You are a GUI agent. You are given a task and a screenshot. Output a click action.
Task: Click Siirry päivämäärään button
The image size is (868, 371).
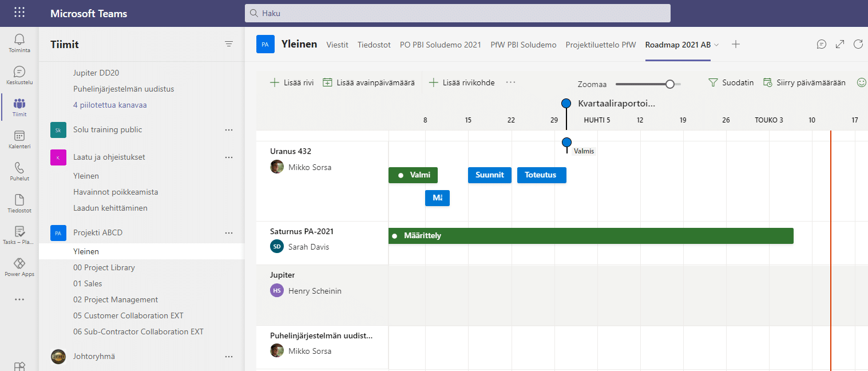coord(804,82)
